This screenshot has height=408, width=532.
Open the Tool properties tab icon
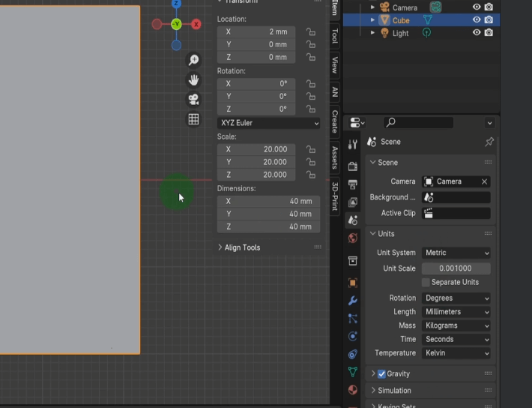coord(352,145)
